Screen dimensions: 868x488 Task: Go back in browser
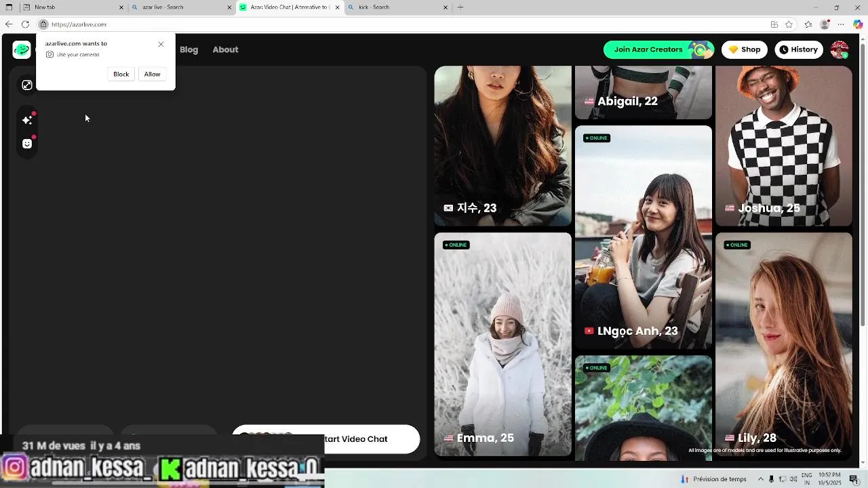(x=9, y=24)
